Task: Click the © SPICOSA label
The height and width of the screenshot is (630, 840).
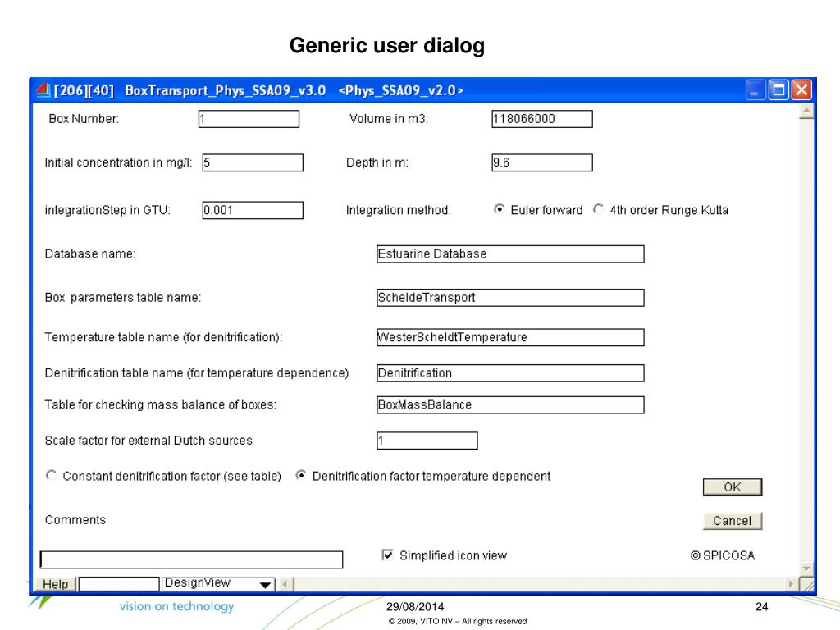Action: [723, 555]
